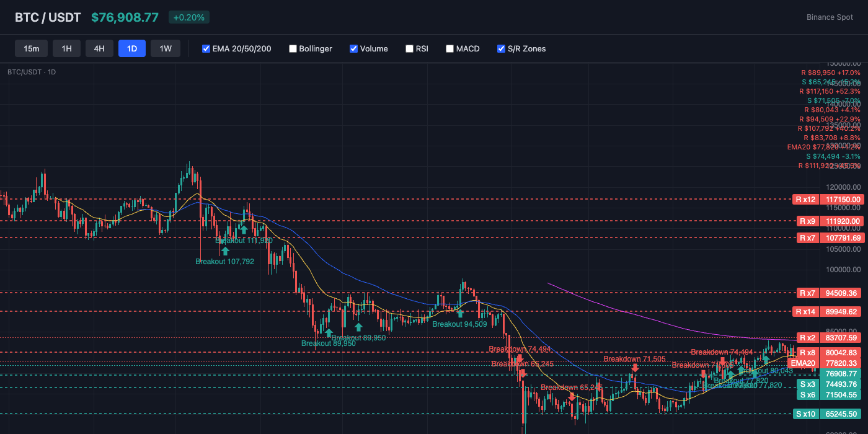This screenshot has height=434, width=868.
Task: Click the Breakout 107,792 up-arrow marker
Action: 225,251
